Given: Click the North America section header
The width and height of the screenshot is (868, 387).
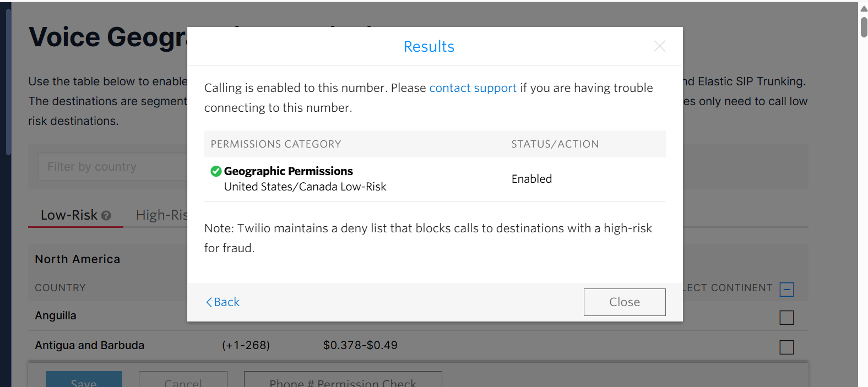Looking at the screenshot, I should click(78, 259).
